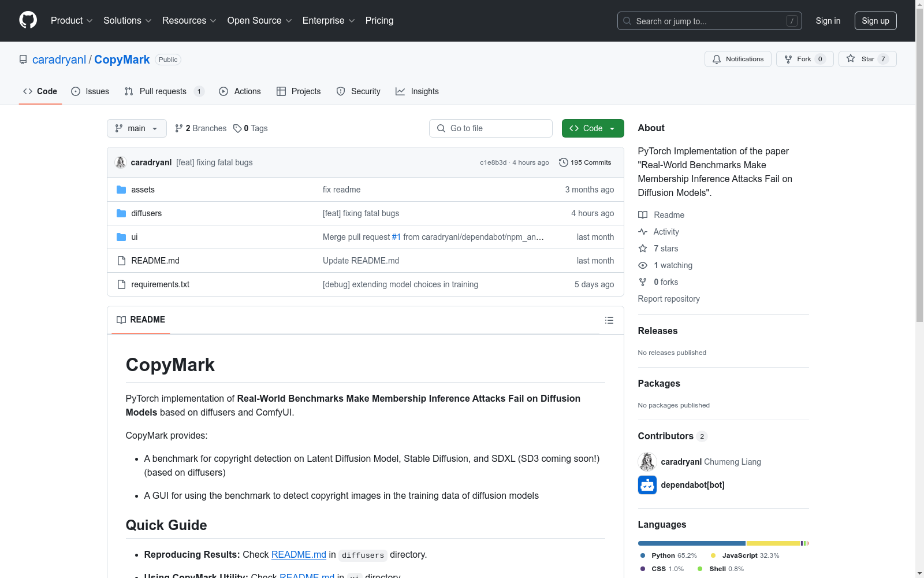Click the Notifications bell button
Screen dimensions: 924x578
coord(737,59)
